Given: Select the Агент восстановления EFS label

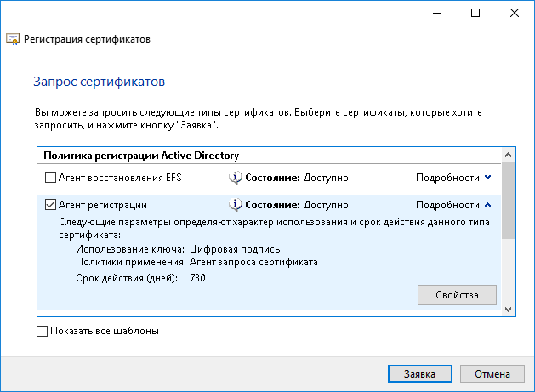Looking at the screenshot, I should pos(114,178).
